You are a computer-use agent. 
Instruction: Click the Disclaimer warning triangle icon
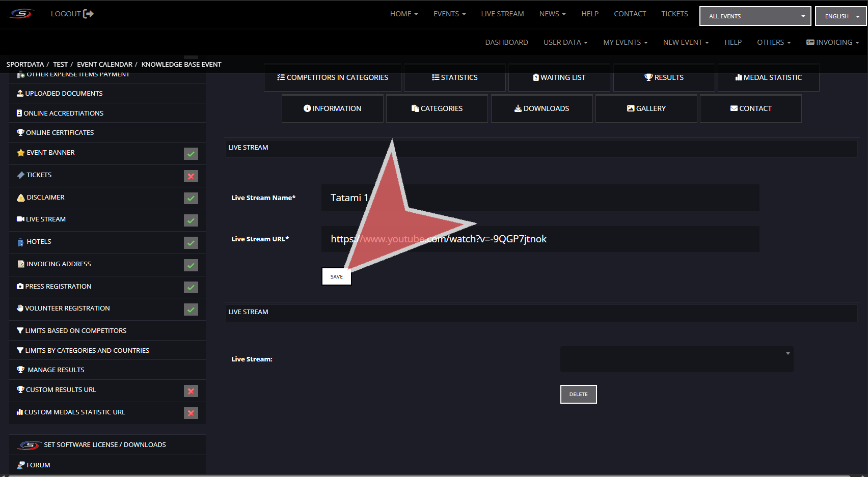(21, 198)
